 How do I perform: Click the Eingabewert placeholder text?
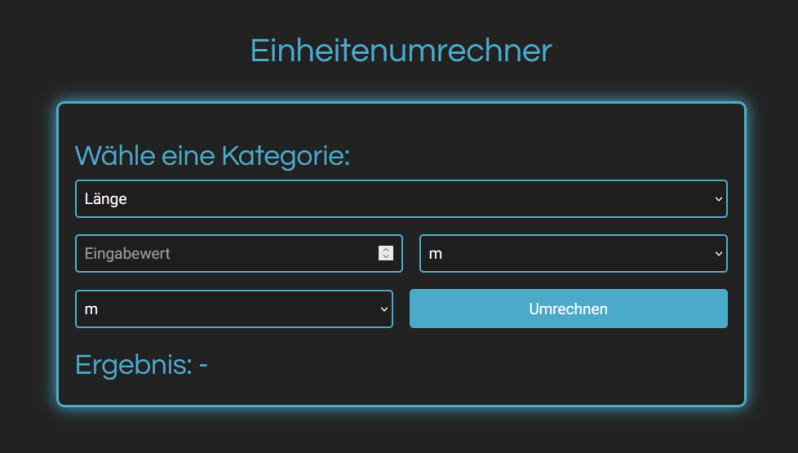(128, 254)
